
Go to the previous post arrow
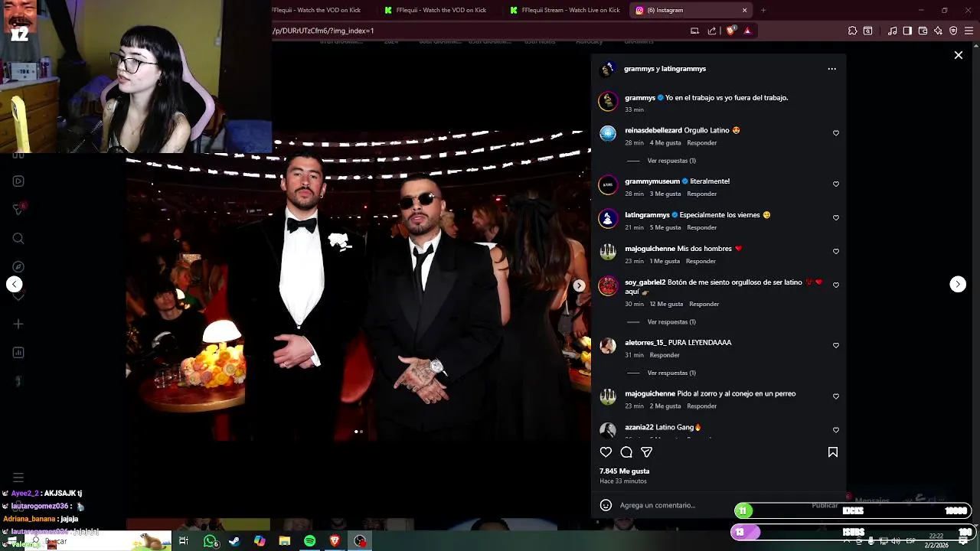(x=15, y=284)
